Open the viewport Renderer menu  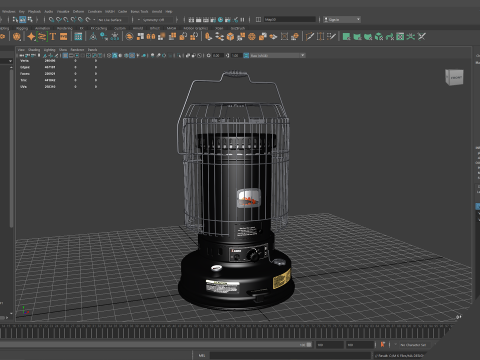(77, 50)
